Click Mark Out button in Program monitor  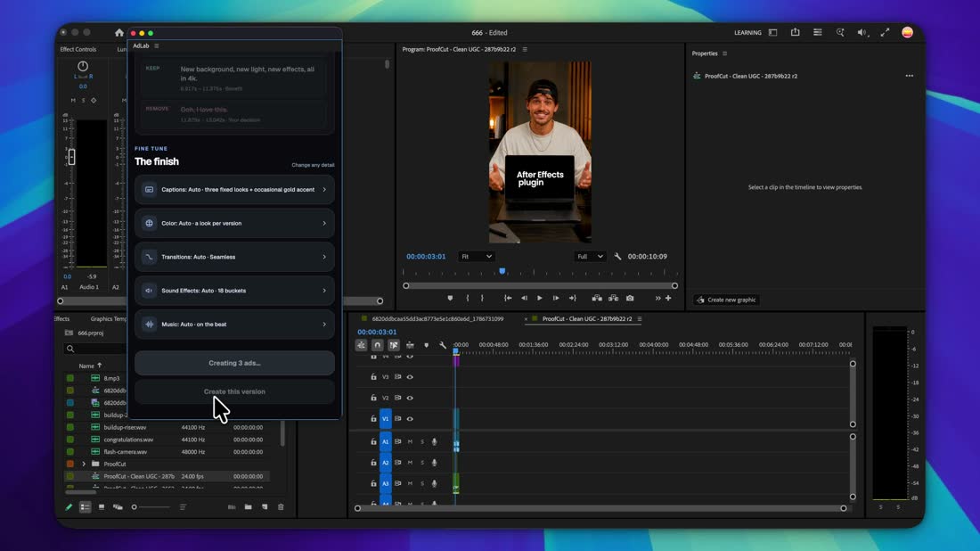(482, 299)
